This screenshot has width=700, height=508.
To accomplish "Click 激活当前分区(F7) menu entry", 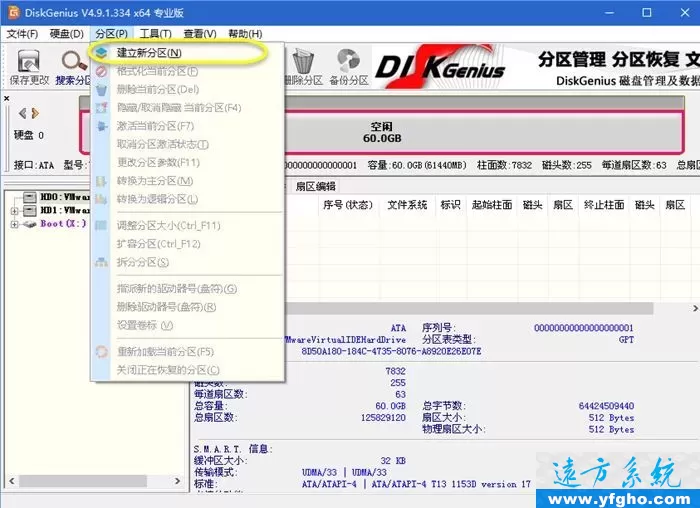I will (x=188, y=126).
